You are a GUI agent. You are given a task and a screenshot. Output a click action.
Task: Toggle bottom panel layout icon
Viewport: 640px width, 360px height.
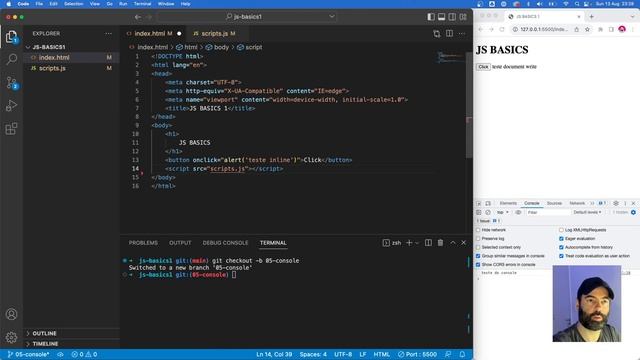(x=442, y=17)
